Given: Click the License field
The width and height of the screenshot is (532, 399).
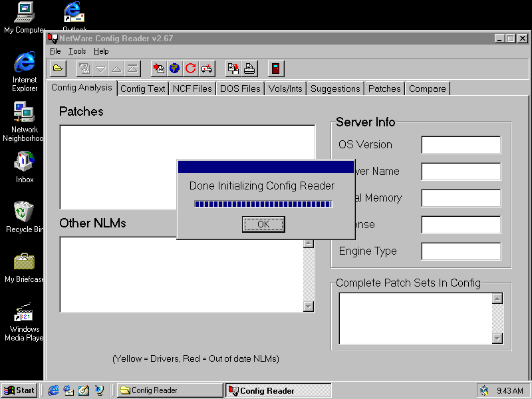Looking at the screenshot, I should pos(461,225).
